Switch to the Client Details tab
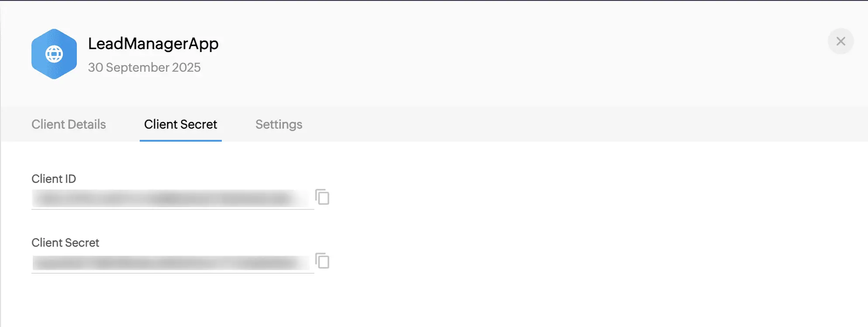The width and height of the screenshot is (868, 327). [x=69, y=125]
